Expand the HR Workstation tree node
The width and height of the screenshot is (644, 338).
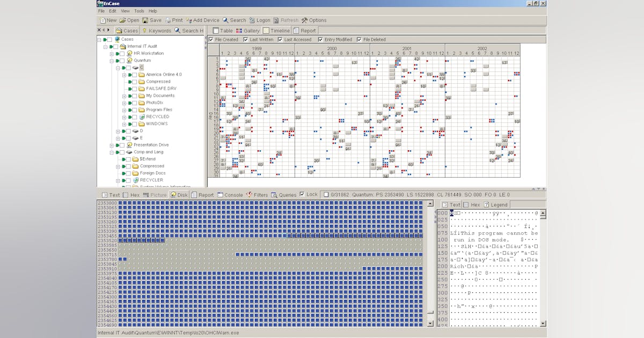click(x=112, y=54)
